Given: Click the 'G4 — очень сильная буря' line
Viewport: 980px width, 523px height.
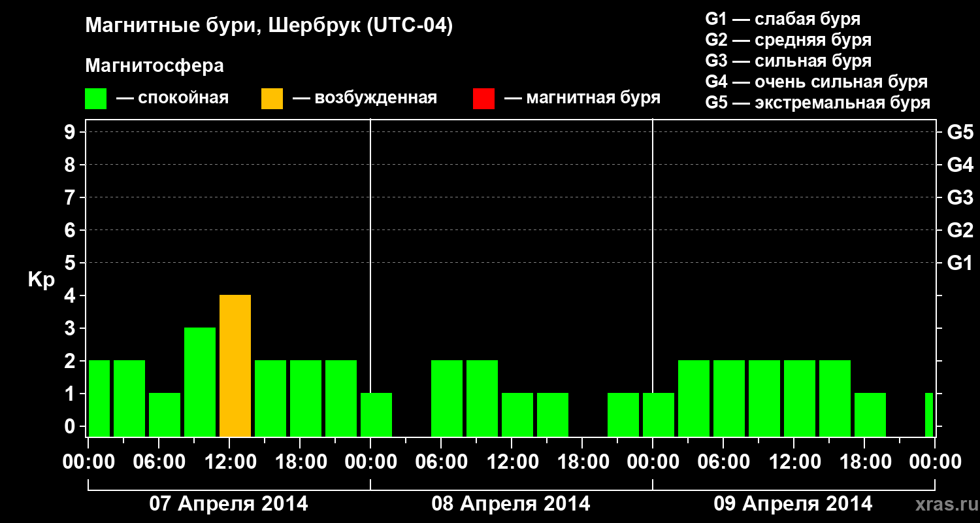Looking at the screenshot, I should [817, 82].
